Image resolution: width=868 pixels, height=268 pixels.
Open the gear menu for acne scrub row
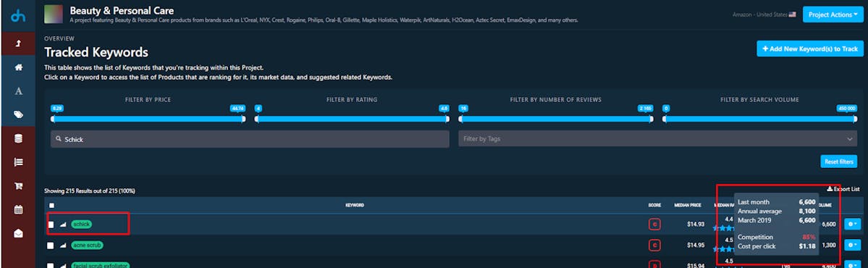(x=853, y=245)
